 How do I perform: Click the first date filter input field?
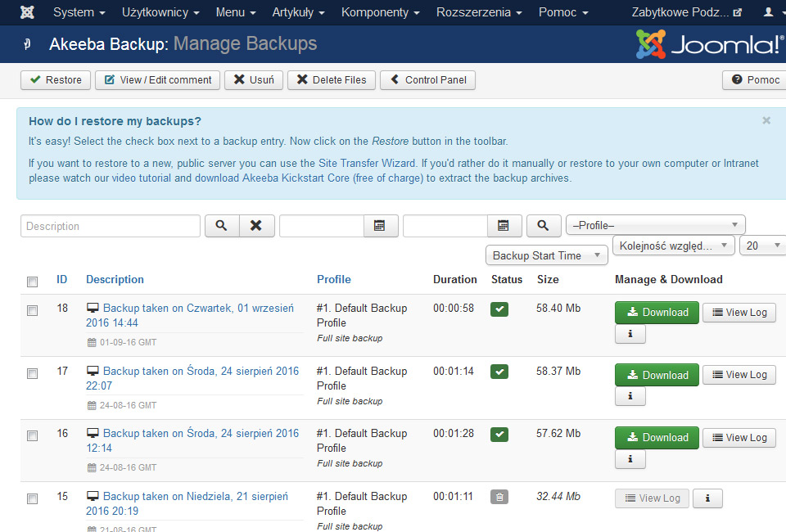pyautogui.click(x=322, y=226)
